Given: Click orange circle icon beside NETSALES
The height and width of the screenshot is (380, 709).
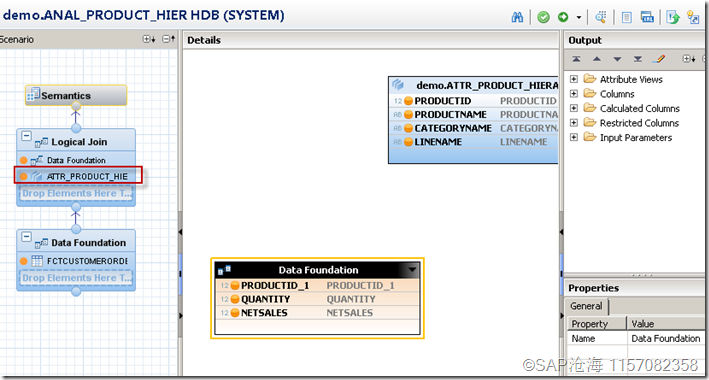Looking at the screenshot, I should (x=235, y=313).
